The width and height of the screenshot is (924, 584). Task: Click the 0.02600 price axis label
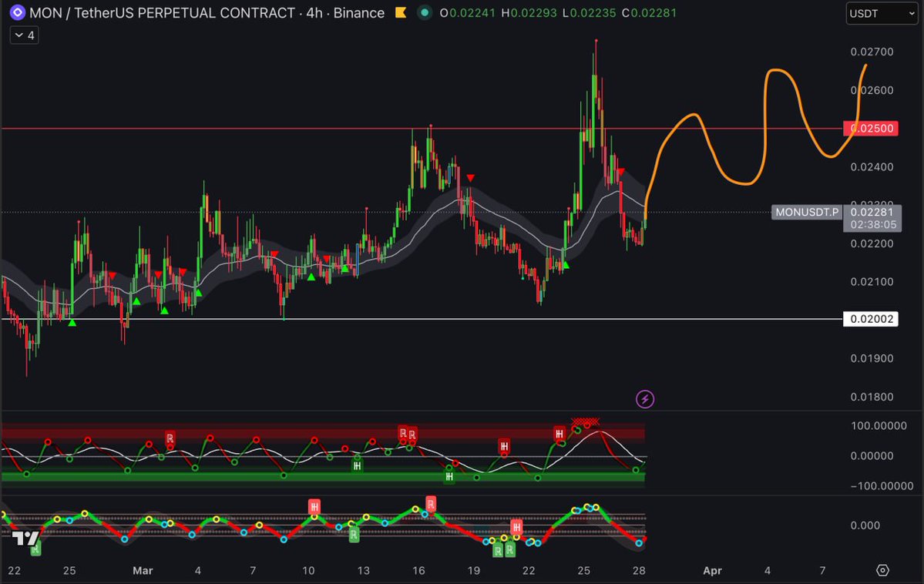click(x=872, y=90)
